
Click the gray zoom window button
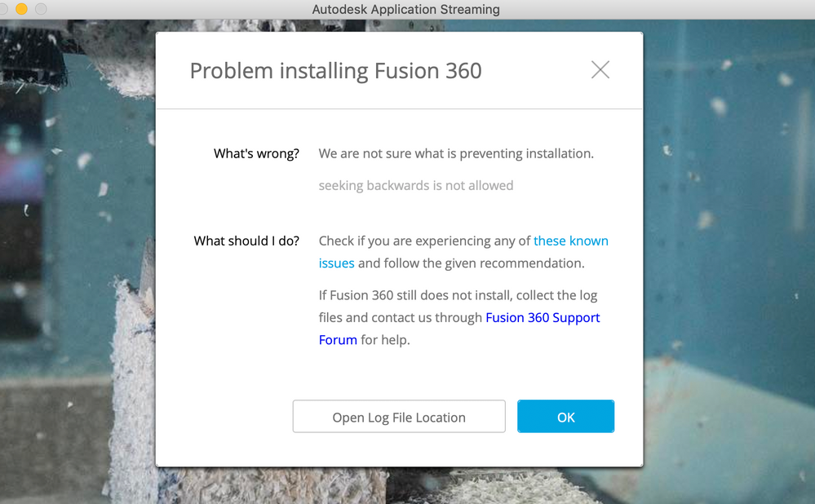click(41, 9)
